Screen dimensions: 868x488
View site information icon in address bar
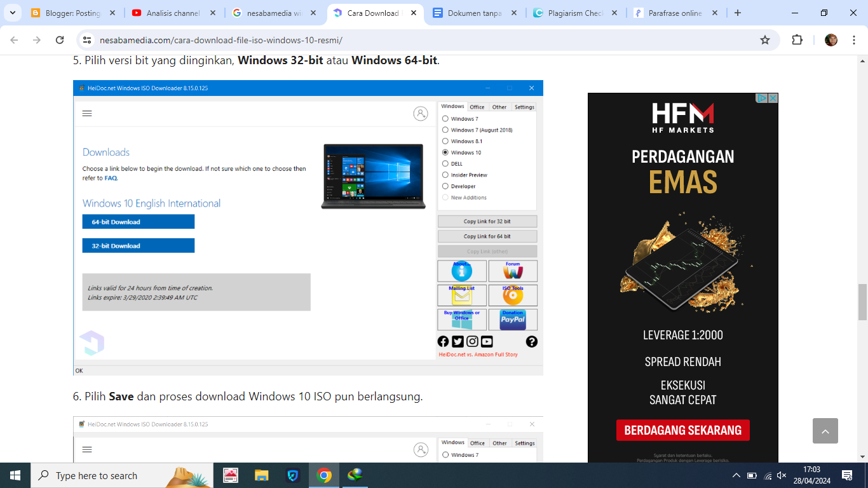88,40
